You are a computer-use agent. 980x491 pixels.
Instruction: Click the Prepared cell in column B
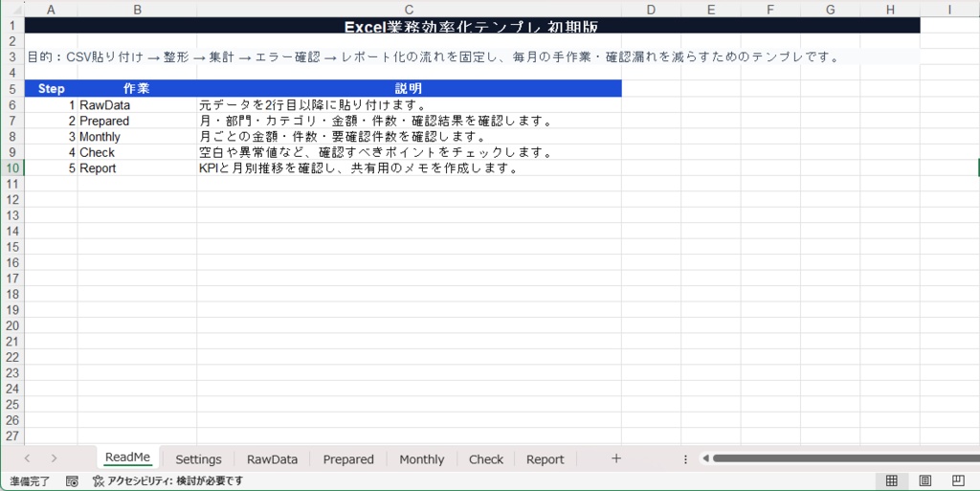pyautogui.click(x=137, y=121)
